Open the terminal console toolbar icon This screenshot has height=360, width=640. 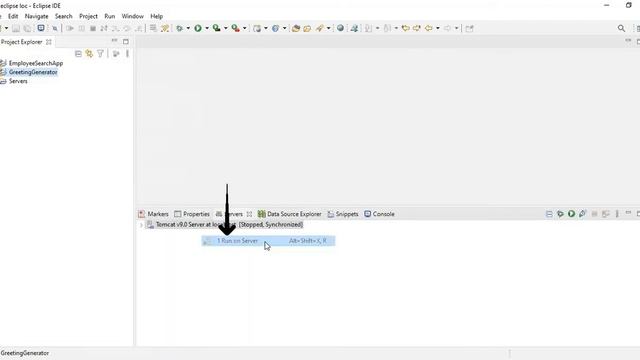pos(41,28)
